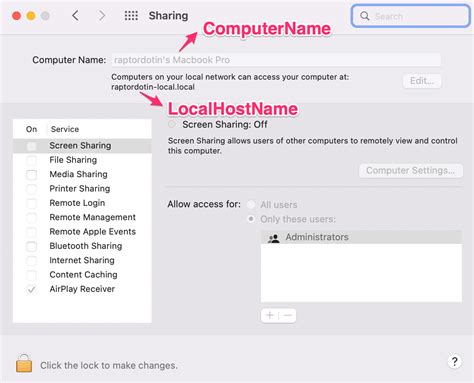This screenshot has height=383, width=474.
Task: Click into the Search field
Action: tap(411, 16)
